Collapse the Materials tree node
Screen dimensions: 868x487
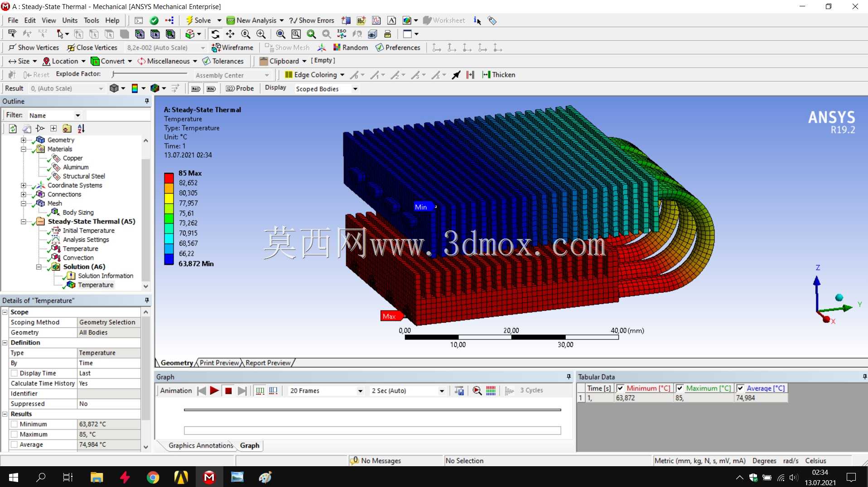(24, 149)
